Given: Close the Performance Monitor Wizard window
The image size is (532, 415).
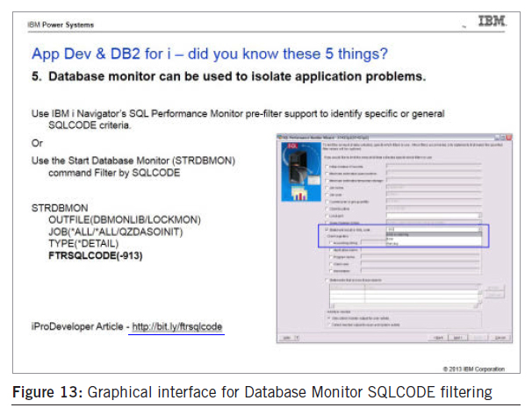Looking at the screenshot, I should pyautogui.click(x=508, y=138).
